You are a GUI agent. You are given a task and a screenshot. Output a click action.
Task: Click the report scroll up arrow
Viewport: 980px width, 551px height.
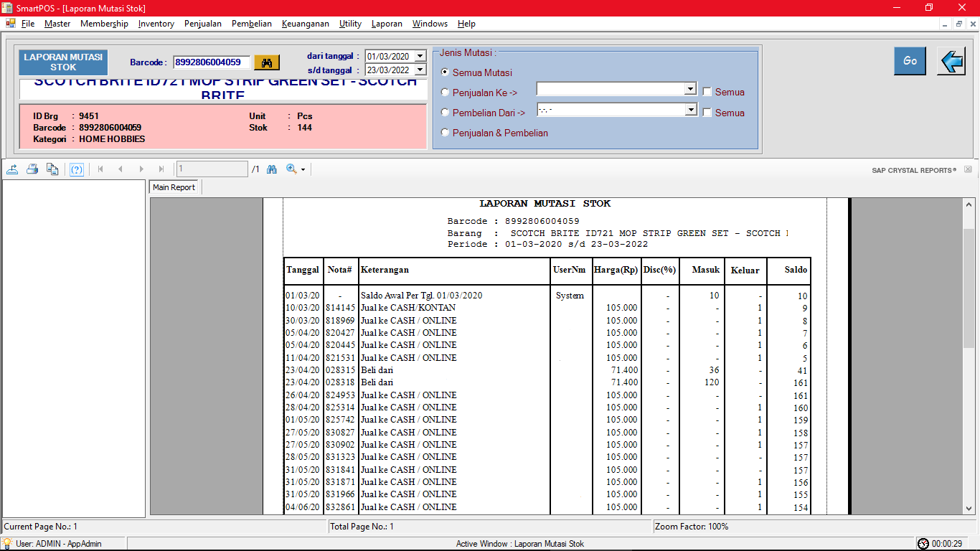tap(969, 204)
